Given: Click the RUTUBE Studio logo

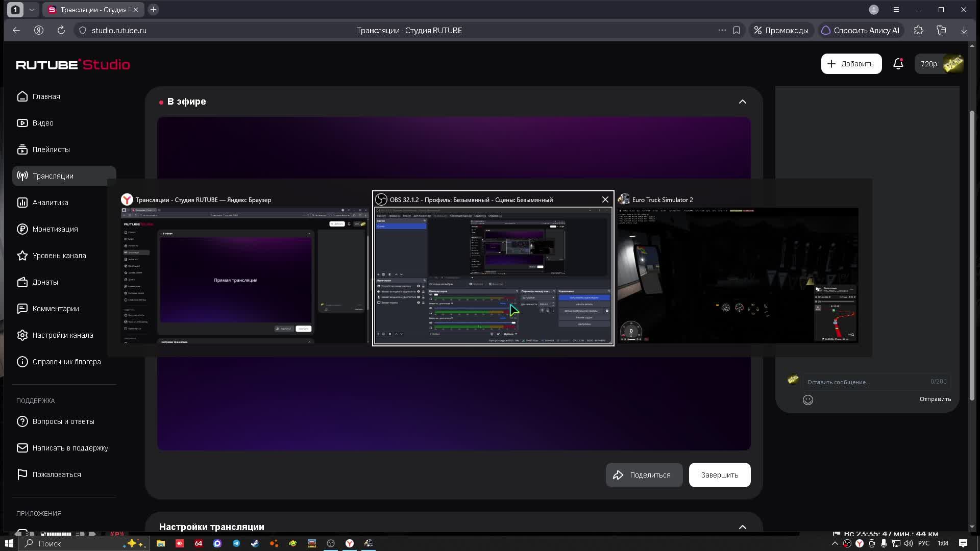Looking at the screenshot, I should (73, 64).
